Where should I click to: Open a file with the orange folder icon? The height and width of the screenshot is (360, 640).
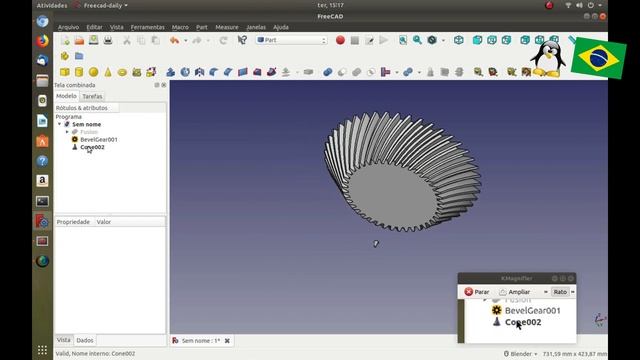(79, 40)
